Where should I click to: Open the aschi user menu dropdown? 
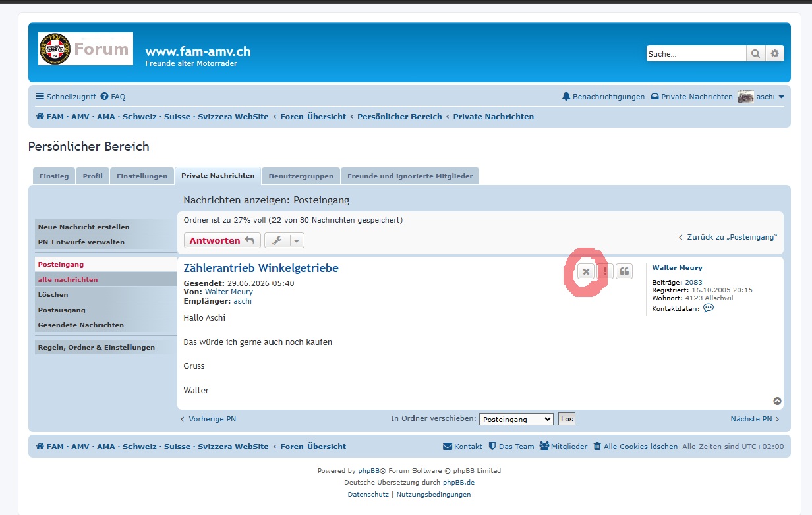(x=761, y=97)
